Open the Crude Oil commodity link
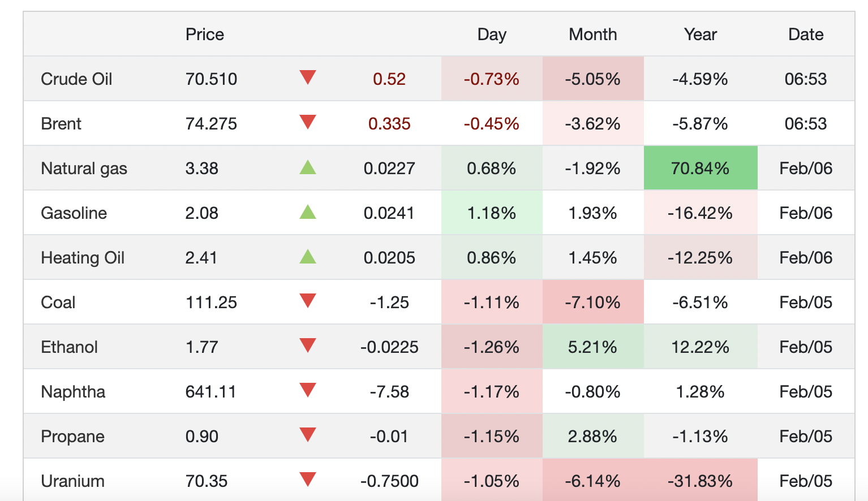Viewport: 868px width, 501px height. tap(76, 79)
